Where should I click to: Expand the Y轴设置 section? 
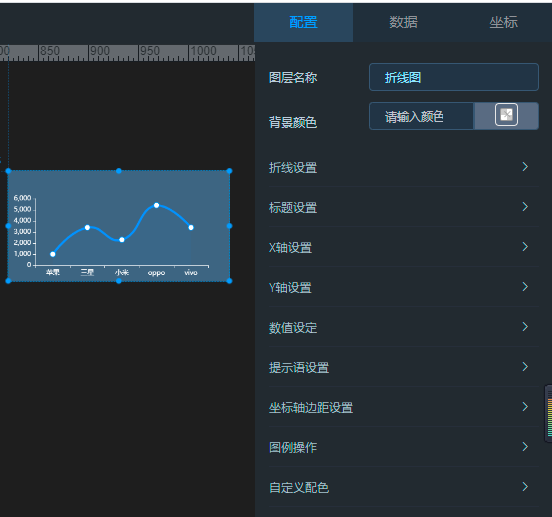(404, 287)
